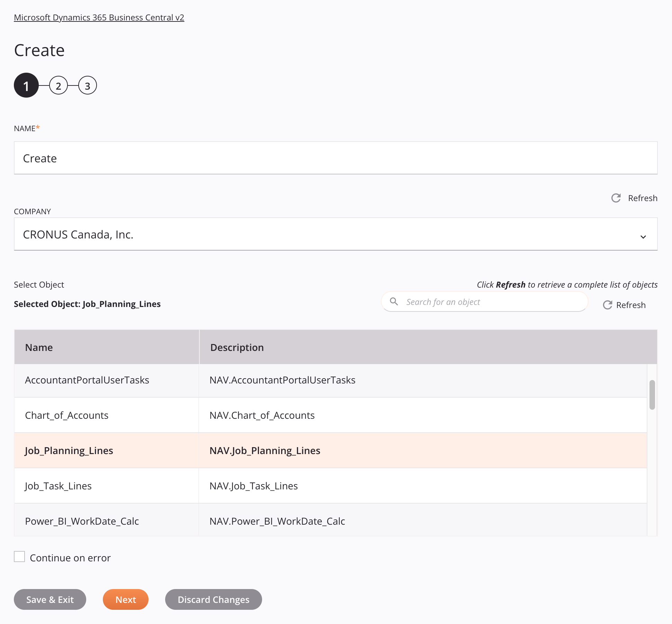This screenshot has height=624, width=672.
Task: Click the NAME input field
Action: [x=336, y=157]
